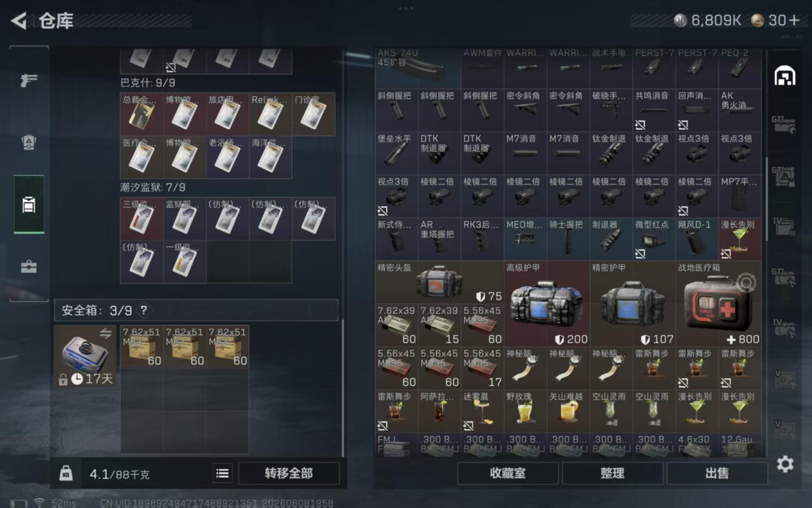Select the 制退器 muzzle brake item
Screen dimensions: 812x508
click(x=611, y=239)
